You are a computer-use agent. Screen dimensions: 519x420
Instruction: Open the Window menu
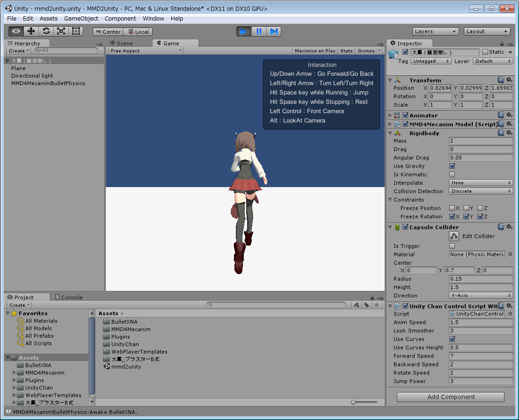[153, 19]
